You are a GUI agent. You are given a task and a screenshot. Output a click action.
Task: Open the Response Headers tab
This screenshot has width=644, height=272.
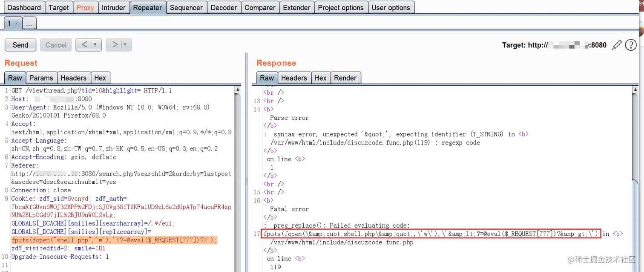click(294, 78)
